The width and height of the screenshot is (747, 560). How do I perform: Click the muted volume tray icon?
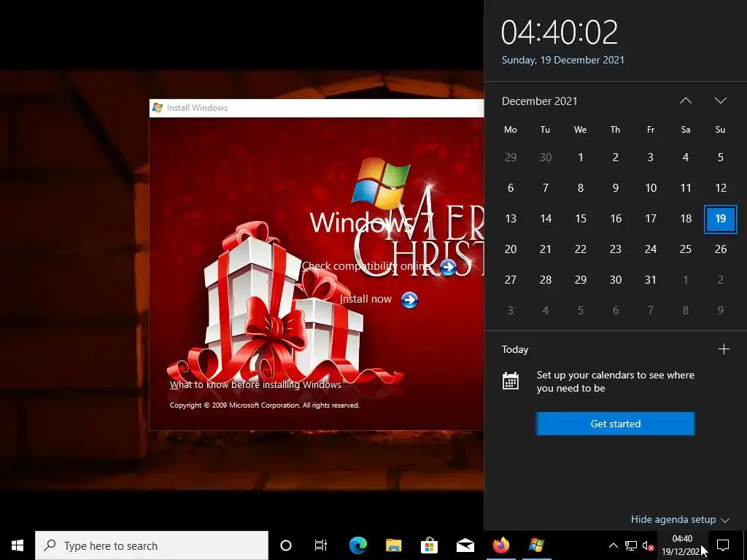click(648, 545)
